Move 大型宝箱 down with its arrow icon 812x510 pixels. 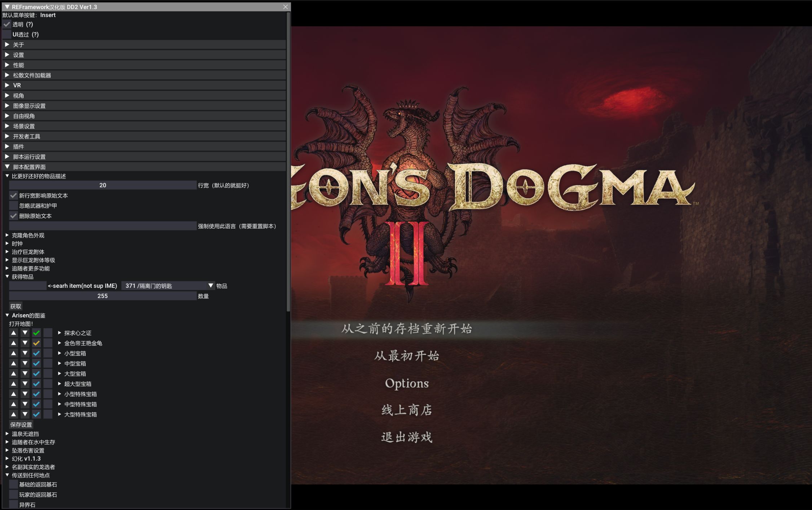pyautogui.click(x=25, y=374)
